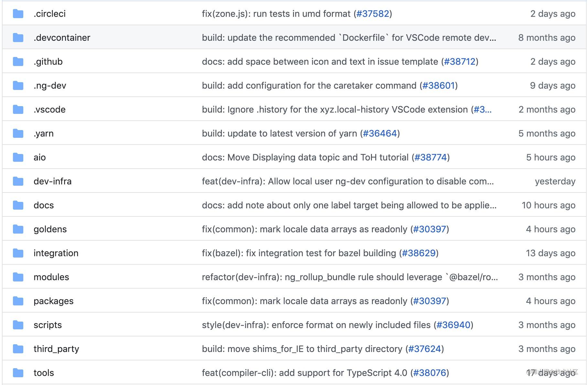Open the goldens folder
This screenshot has width=588, height=385.
50,229
